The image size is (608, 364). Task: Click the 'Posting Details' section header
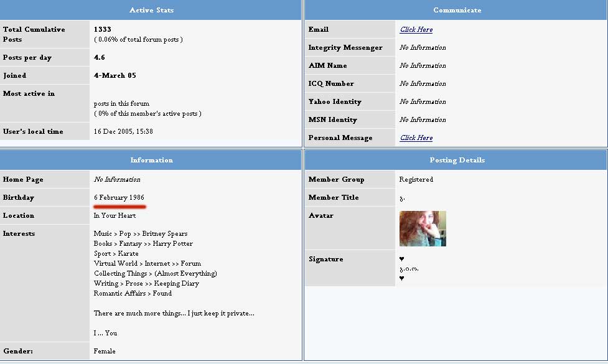coord(457,160)
